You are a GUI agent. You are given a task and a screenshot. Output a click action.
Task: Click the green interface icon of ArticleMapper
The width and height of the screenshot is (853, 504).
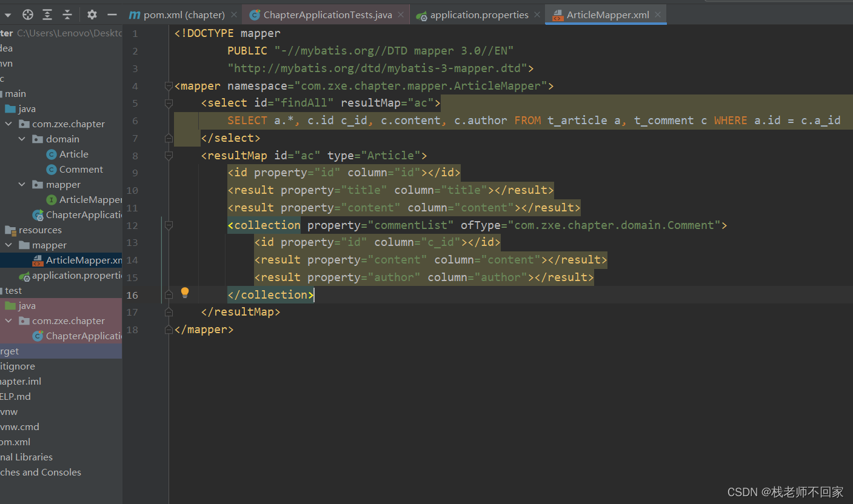pyautogui.click(x=52, y=200)
